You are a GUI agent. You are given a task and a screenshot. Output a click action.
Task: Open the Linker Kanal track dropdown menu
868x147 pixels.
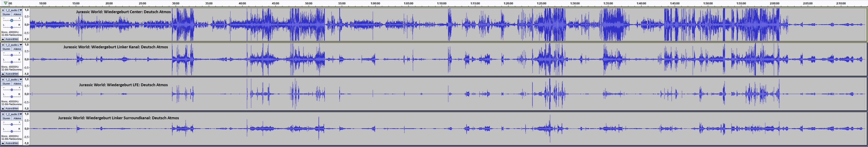(13, 45)
